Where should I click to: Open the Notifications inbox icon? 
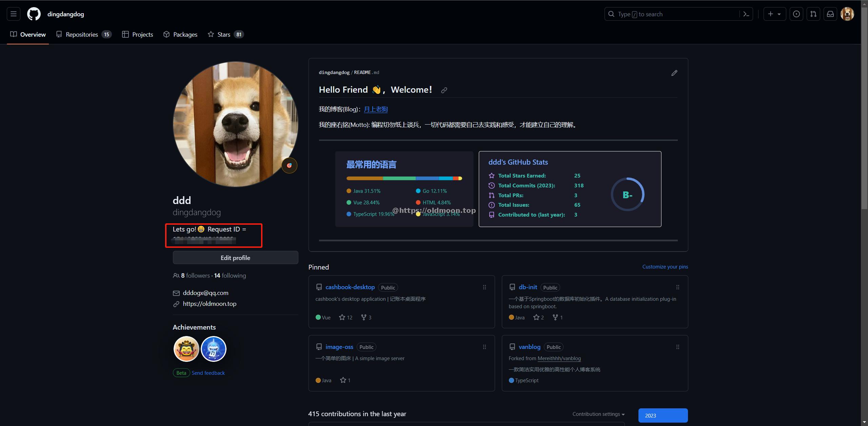[830, 14]
